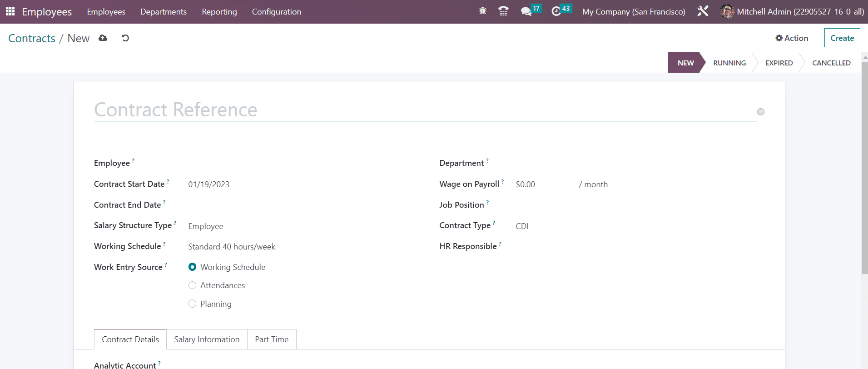Viewport: 868px width, 369px height.
Task: Select Working Schedule radio option
Action: [193, 267]
